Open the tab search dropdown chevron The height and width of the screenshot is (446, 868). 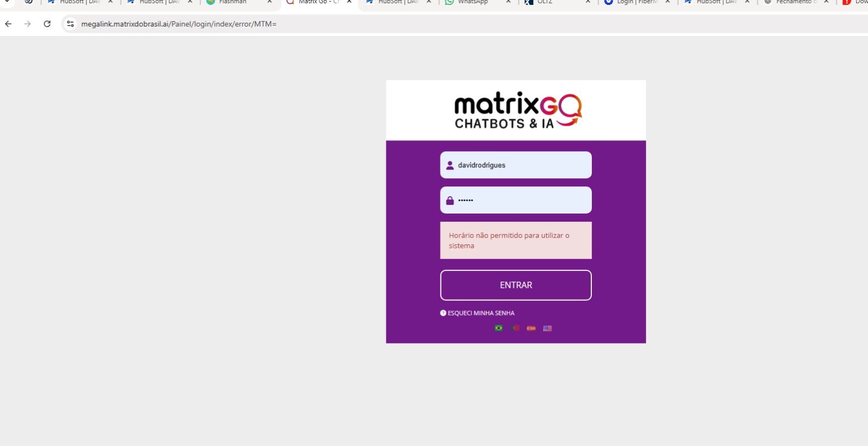[7, 2]
